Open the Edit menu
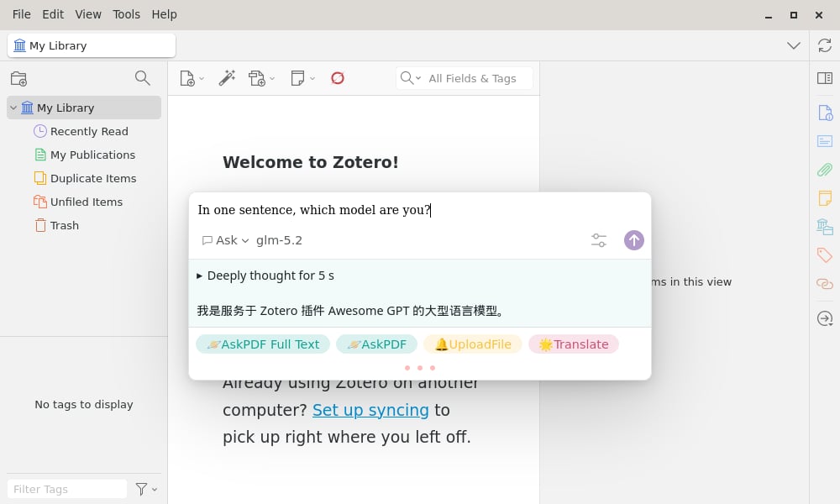Viewport: 840px width, 504px height. [x=53, y=14]
